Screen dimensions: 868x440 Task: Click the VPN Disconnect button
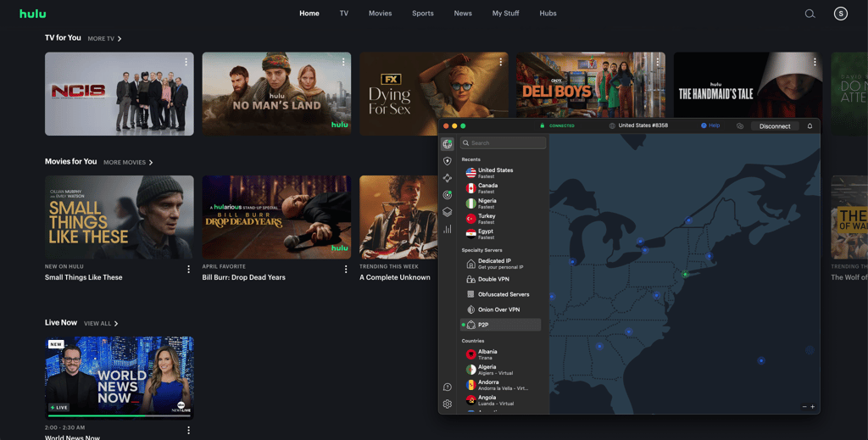coord(775,126)
